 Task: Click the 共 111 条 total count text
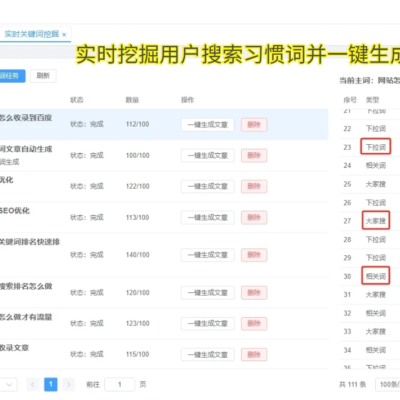click(x=352, y=384)
